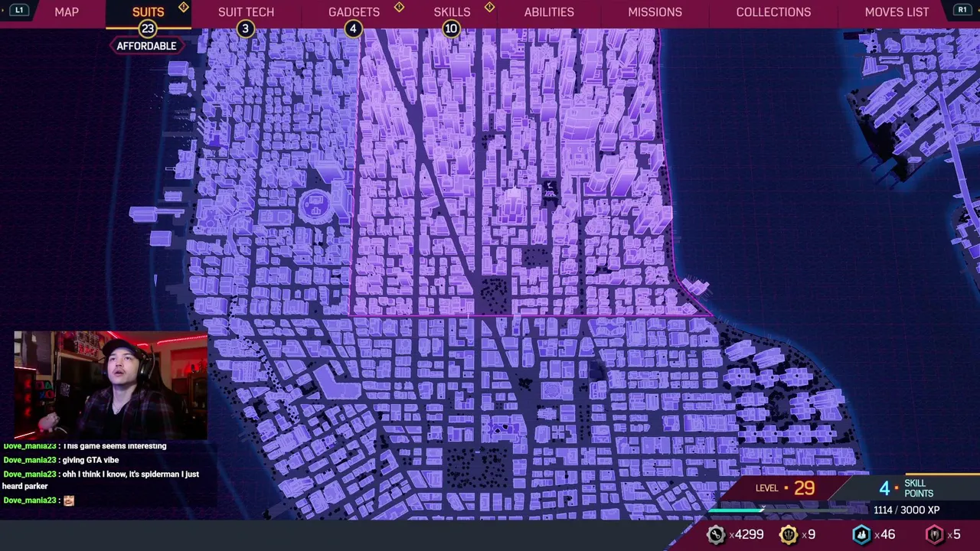
Task: Click the blue hexagon rare tech icon
Action: click(861, 535)
